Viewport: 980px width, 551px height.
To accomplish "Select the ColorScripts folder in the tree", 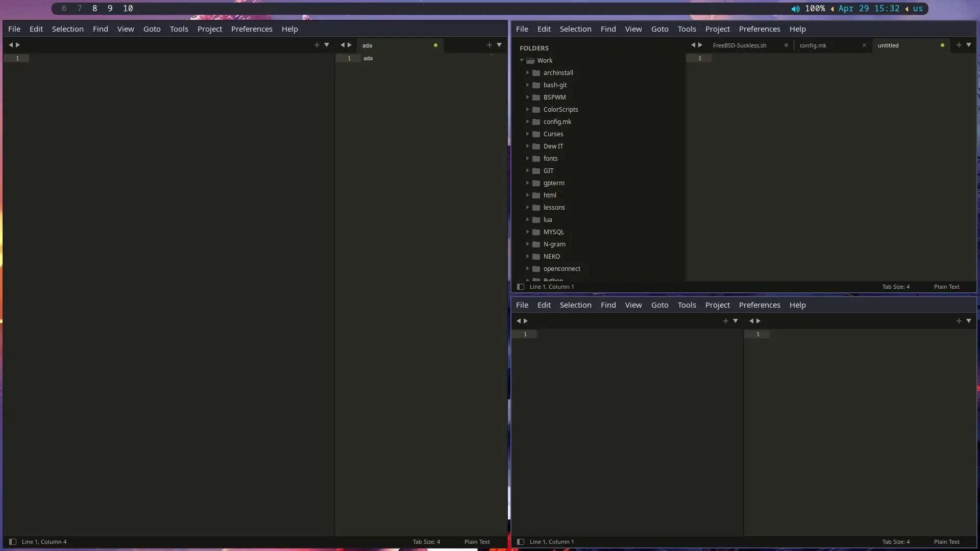I will pos(560,109).
